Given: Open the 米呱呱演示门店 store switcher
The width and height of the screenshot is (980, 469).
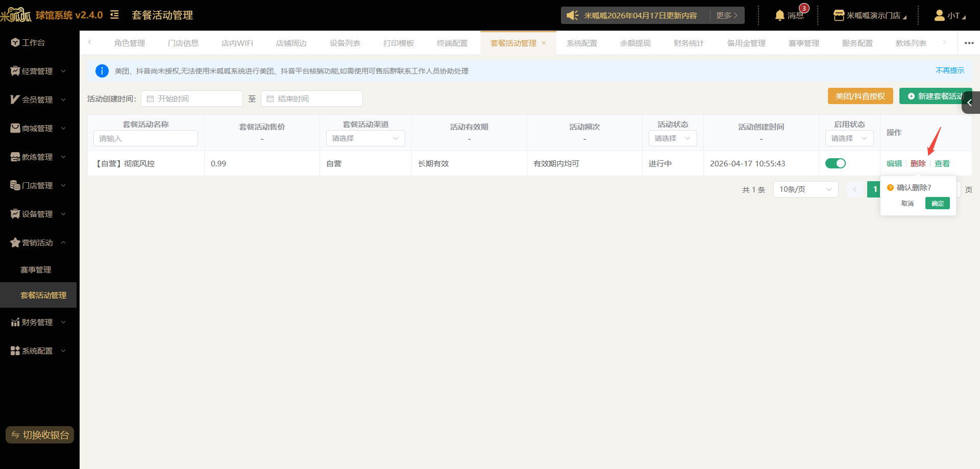Looking at the screenshot, I should pos(870,15).
